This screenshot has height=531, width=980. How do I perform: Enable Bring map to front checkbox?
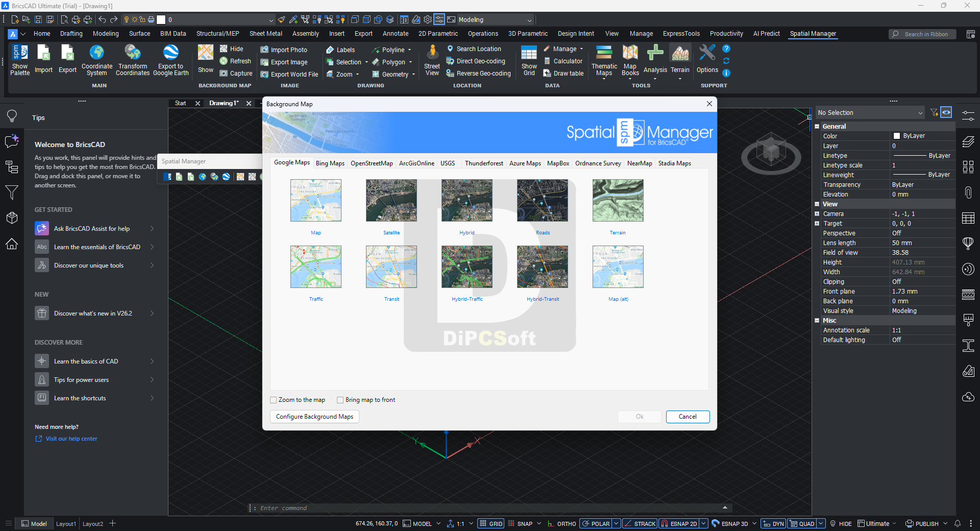pos(340,400)
